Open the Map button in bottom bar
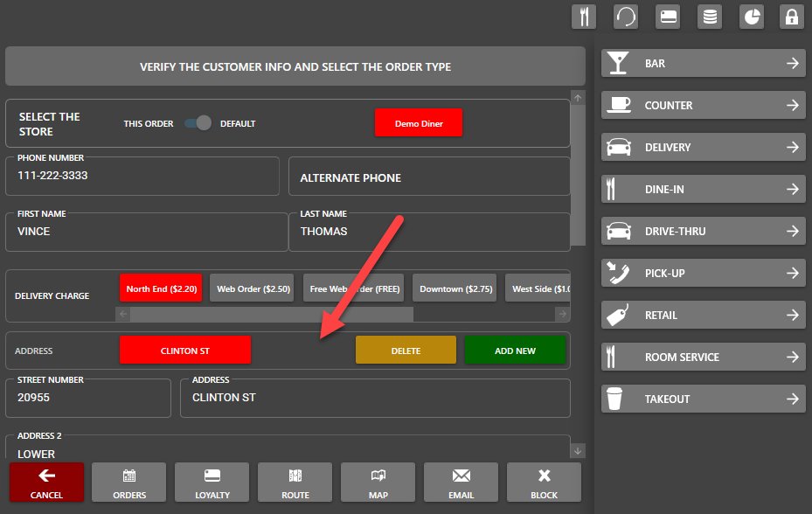The height and width of the screenshot is (514, 812). tap(378, 483)
